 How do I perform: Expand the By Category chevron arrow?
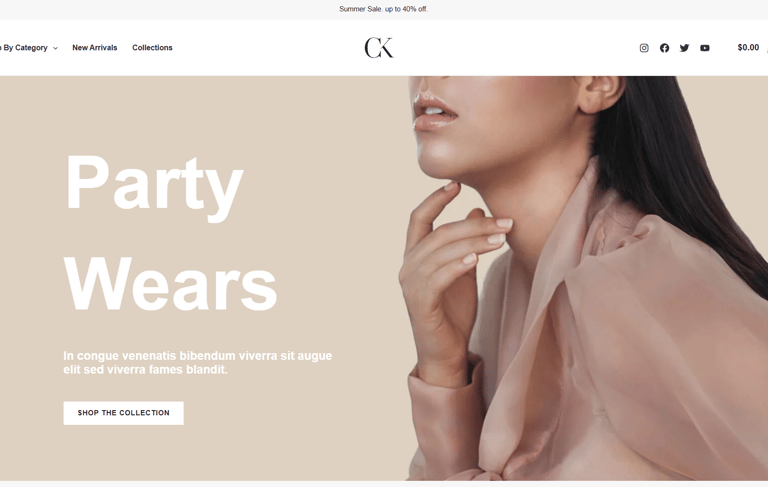[x=55, y=49]
